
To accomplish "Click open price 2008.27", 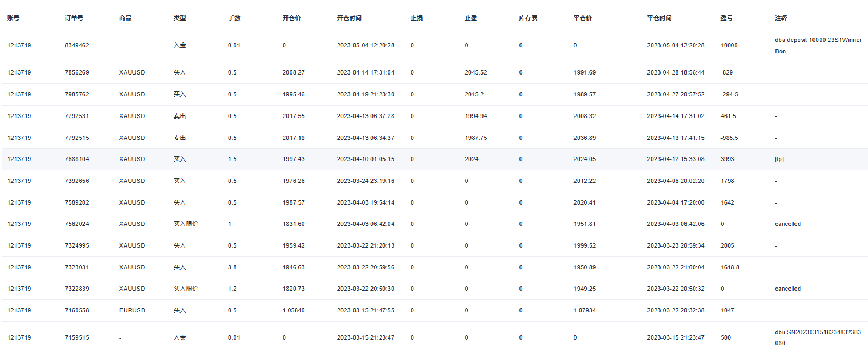I will [294, 72].
